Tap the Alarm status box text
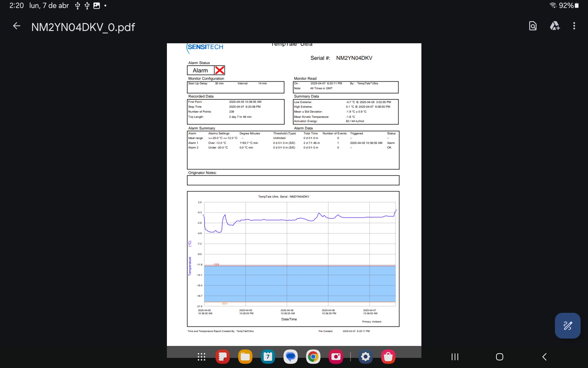 pos(200,71)
